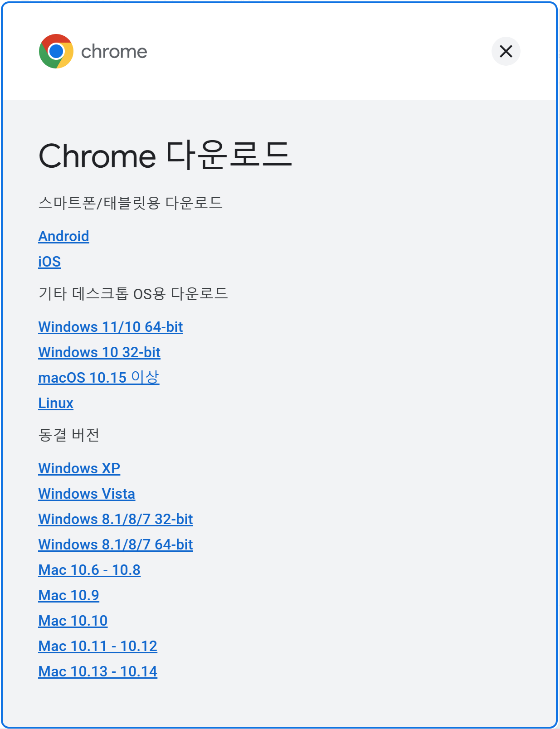Image resolution: width=560 pixels, height=729 pixels.
Task: Click the 스마트폰/태블릿용 다운로드 label
Action: pos(131,203)
